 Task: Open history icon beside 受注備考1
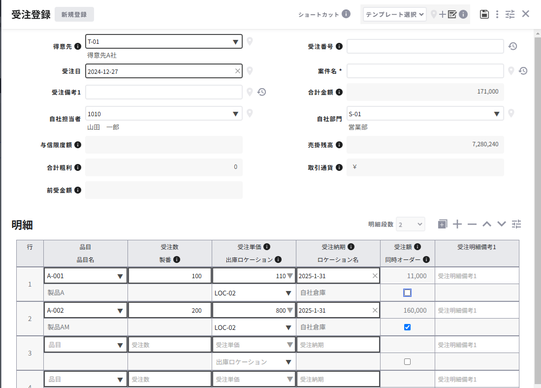point(262,92)
